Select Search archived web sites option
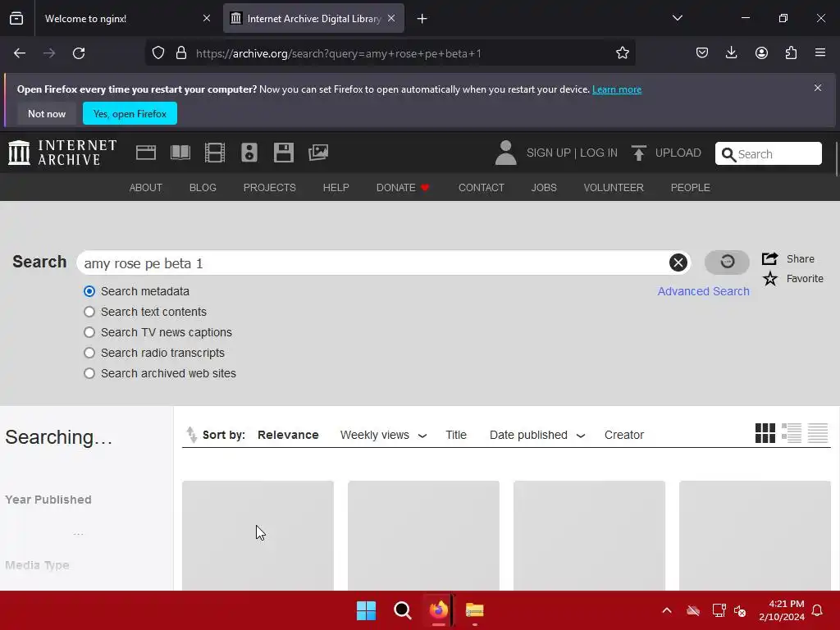This screenshot has width=840, height=630. pyautogui.click(x=89, y=373)
